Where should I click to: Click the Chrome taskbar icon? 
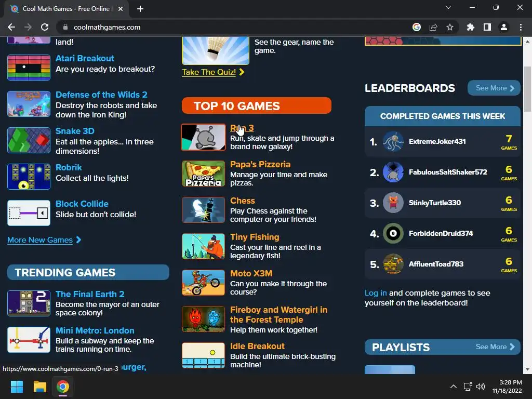63,387
